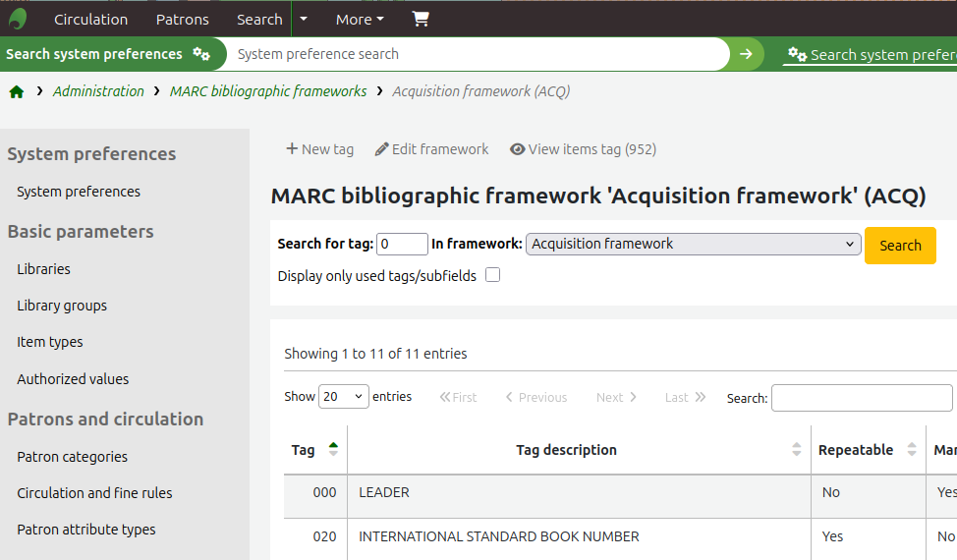This screenshot has width=957, height=560.
Task: Sort table by Tag column arrows
Action: point(333,450)
